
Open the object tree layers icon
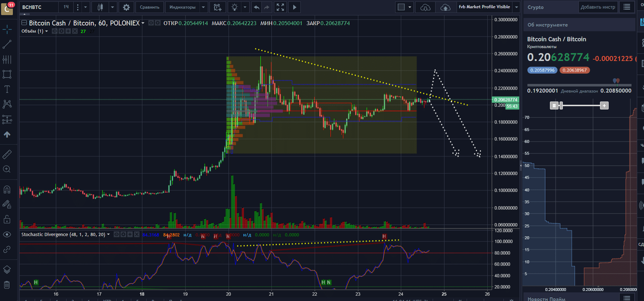click(x=7, y=269)
